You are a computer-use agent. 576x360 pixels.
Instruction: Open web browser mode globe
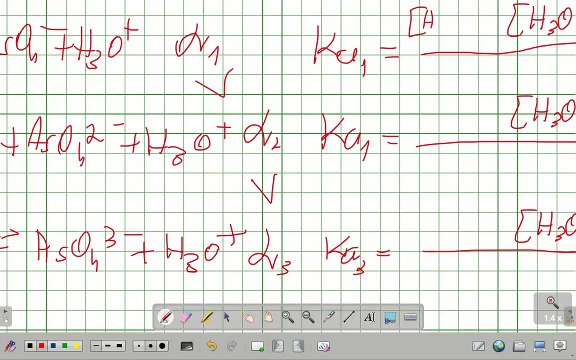(498, 346)
